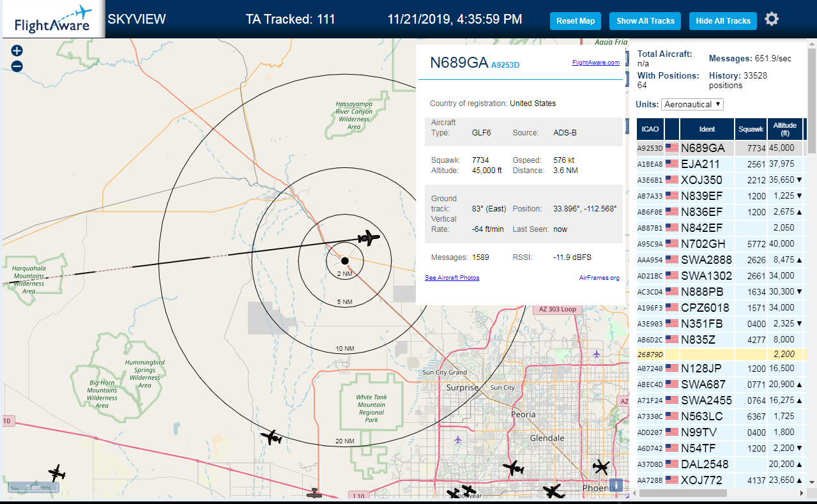Zoom out the map with minus icon

click(17, 66)
